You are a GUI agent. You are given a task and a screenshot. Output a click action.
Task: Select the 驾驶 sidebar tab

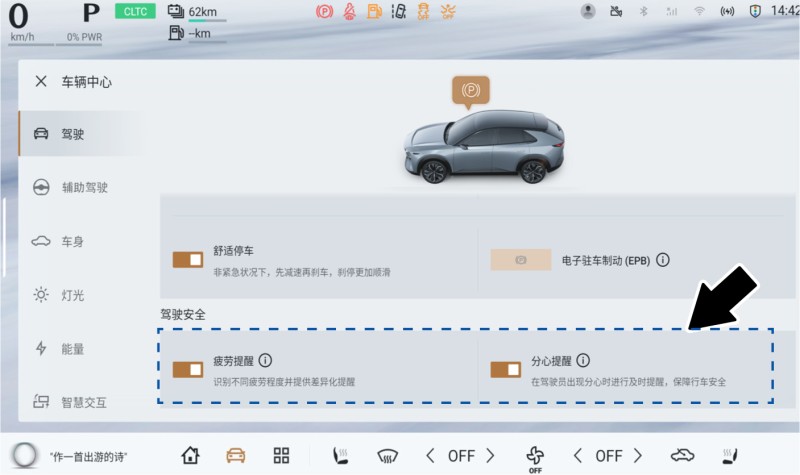pyautogui.click(x=80, y=134)
